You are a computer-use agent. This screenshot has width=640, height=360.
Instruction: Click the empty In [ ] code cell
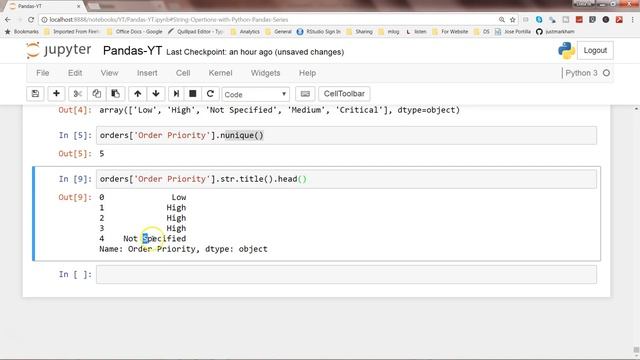[346, 275]
